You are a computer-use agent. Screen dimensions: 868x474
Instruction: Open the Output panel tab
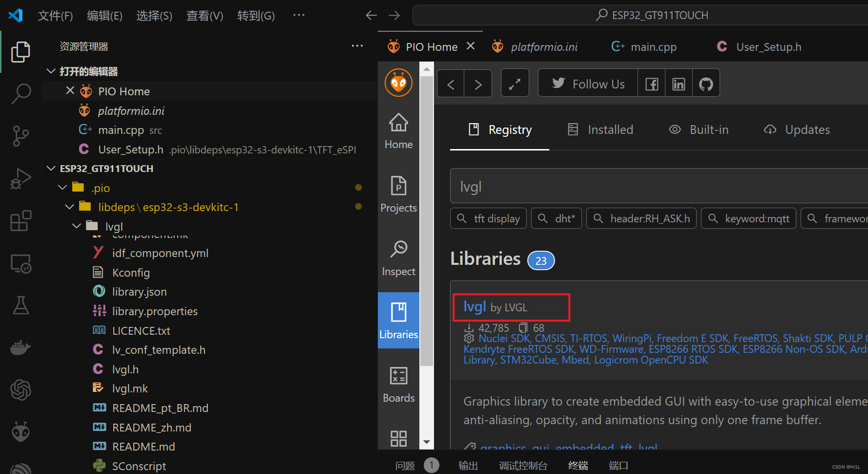click(x=468, y=466)
